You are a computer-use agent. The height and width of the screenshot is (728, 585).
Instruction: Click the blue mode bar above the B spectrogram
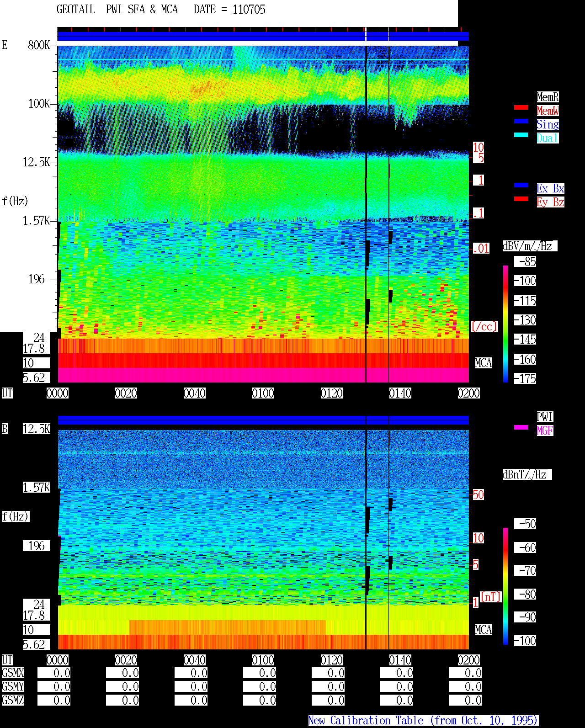(x=263, y=420)
